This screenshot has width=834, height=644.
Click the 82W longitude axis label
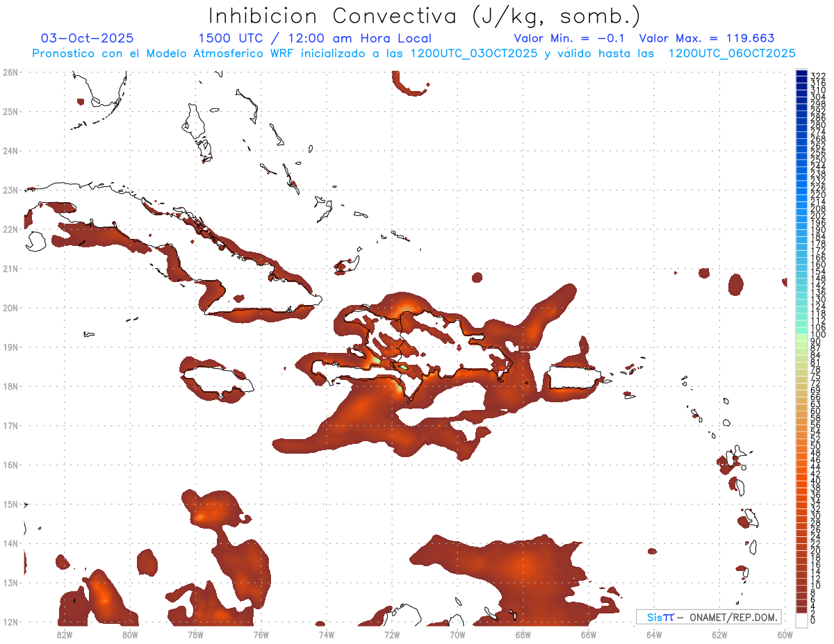65,634
